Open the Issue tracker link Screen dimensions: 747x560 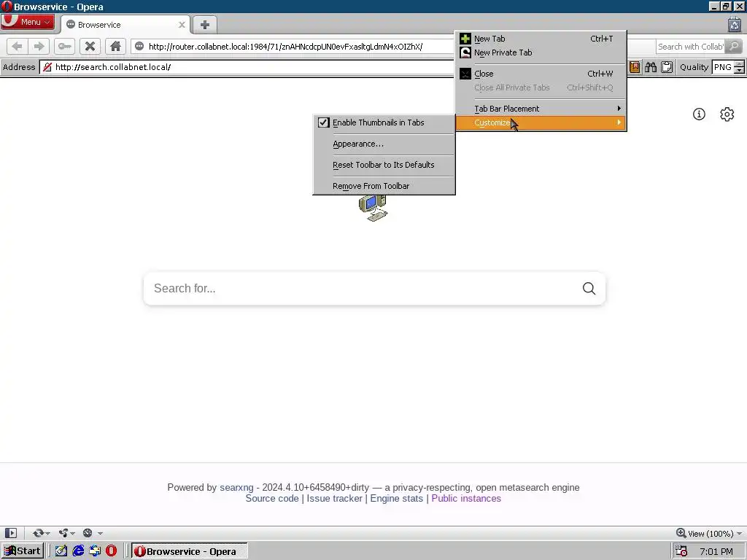[x=334, y=499]
